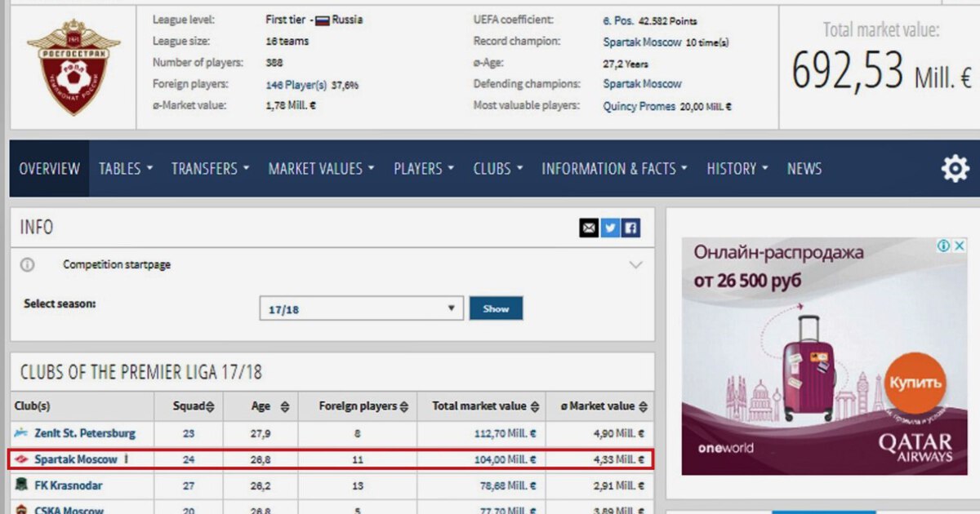Viewport: 980px width, 514px height.
Task: Open the Players menu dropdown
Action: (x=423, y=169)
